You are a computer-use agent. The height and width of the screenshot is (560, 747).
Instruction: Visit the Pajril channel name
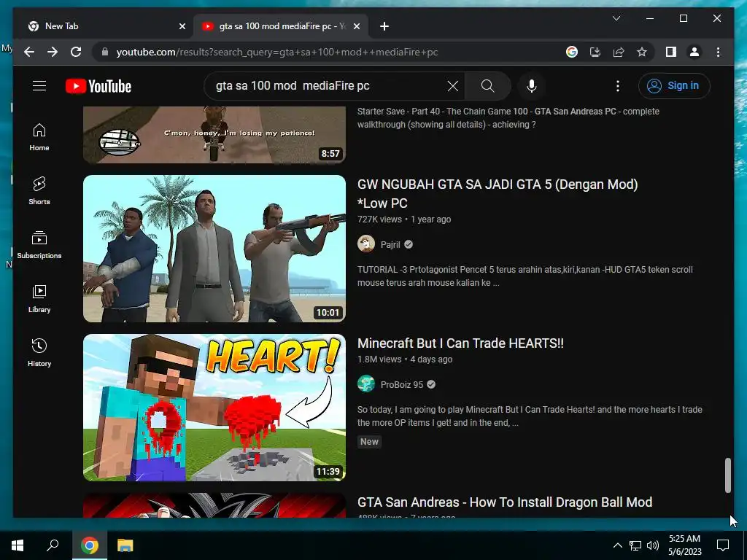point(390,245)
